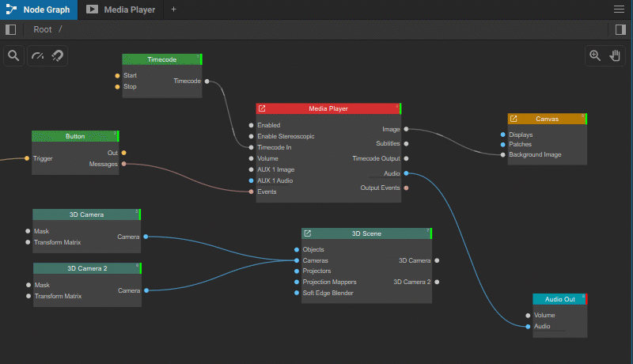Click Timecode node's Timecode output port
Screen dimensions: 633x364
coord(207,82)
